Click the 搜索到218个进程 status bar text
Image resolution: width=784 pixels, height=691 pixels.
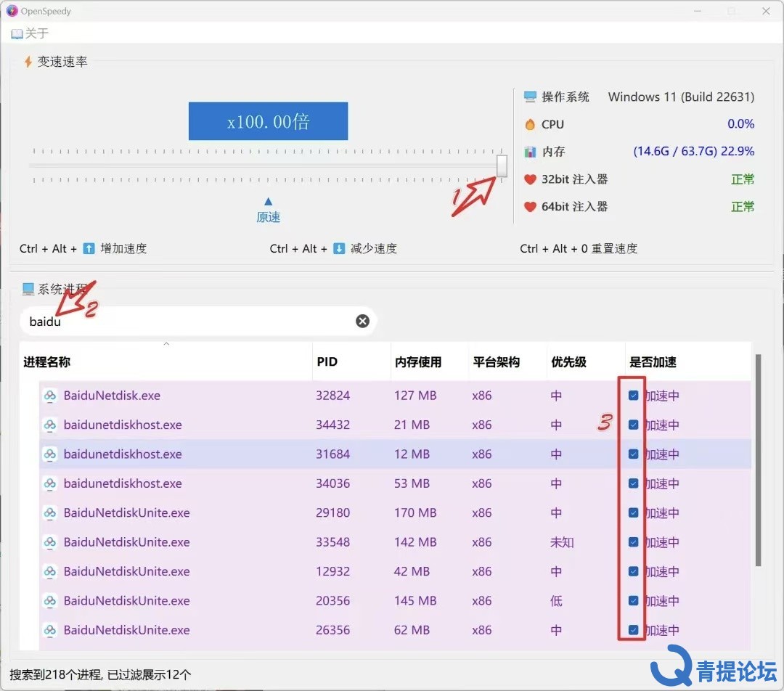click(x=100, y=674)
